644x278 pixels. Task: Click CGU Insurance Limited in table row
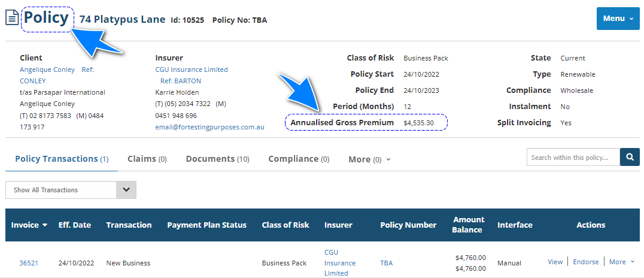[340, 262]
